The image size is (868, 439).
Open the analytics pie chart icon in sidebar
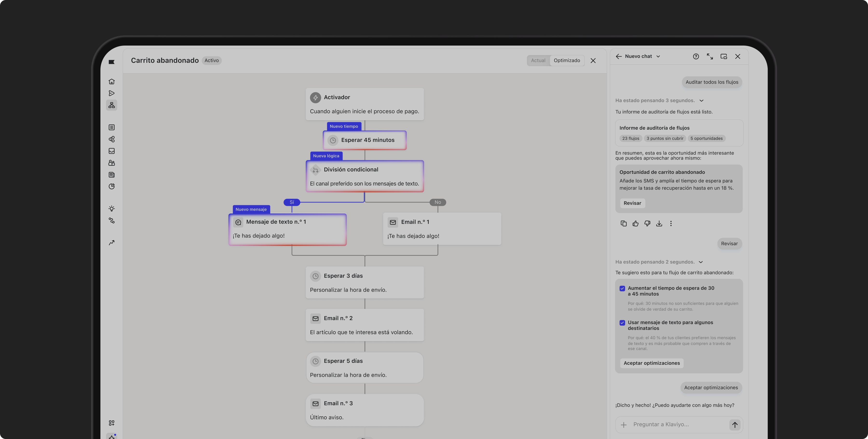tap(112, 186)
